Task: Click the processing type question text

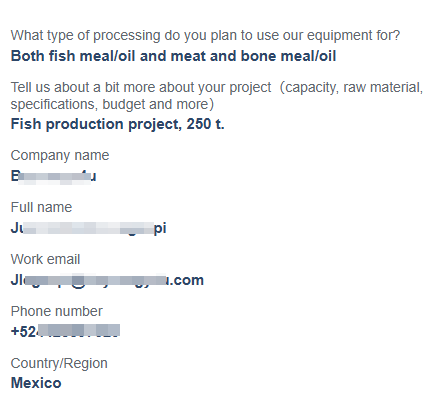Action: pos(205,36)
